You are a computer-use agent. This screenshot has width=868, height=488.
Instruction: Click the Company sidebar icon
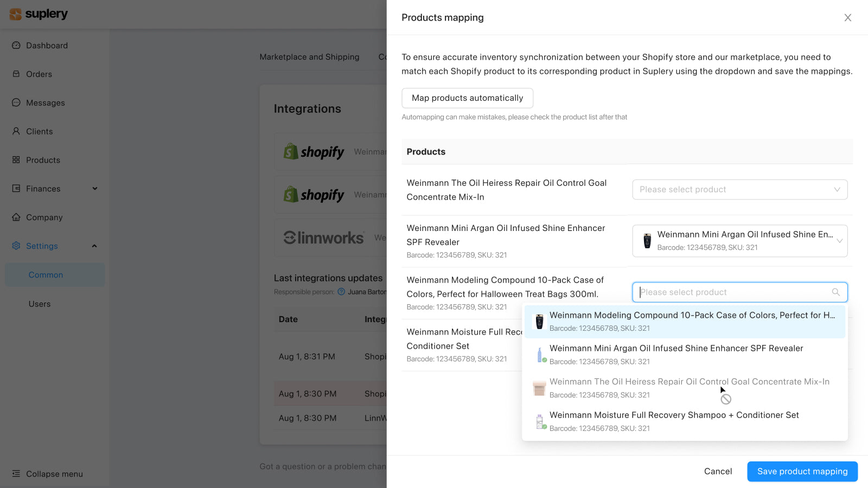click(x=16, y=217)
